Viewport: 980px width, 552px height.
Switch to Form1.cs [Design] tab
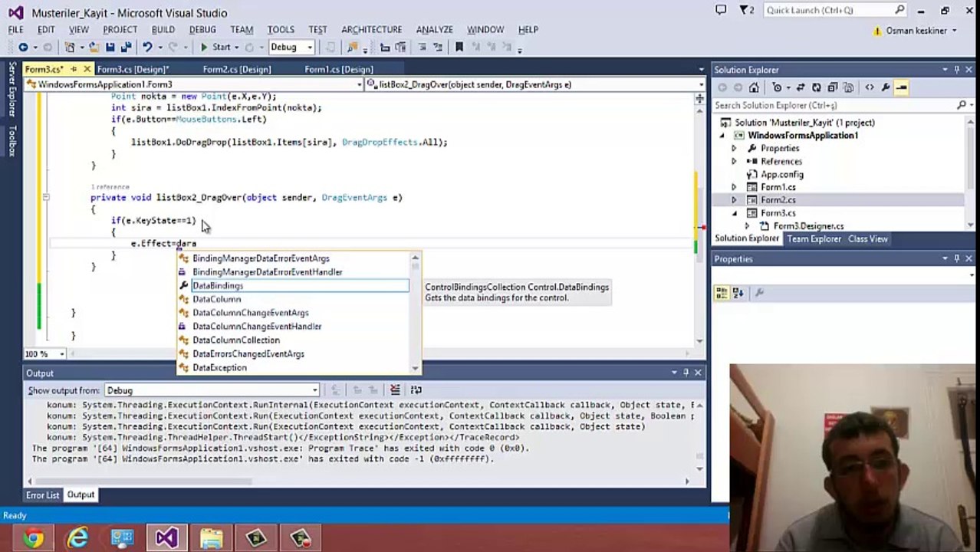coord(339,70)
